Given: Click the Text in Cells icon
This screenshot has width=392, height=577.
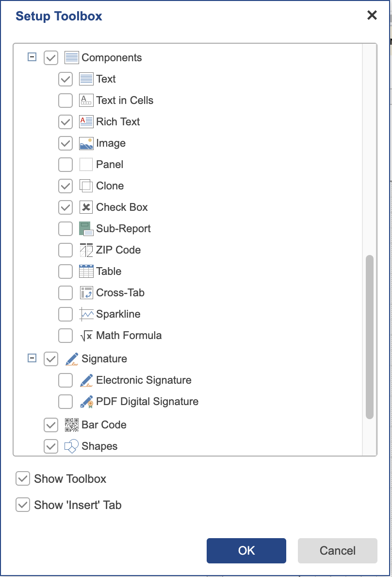Looking at the screenshot, I should click(x=86, y=101).
